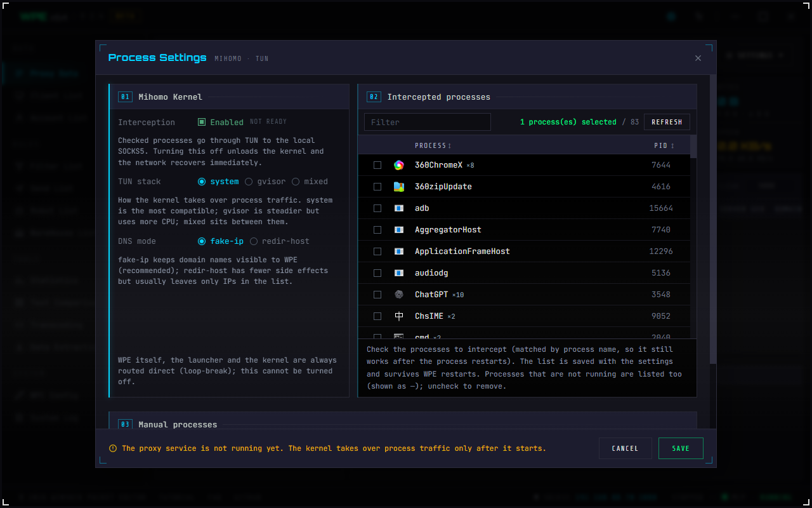Click the icon beside the adb process
Image resolution: width=812 pixels, height=508 pixels.
click(398, 208)
